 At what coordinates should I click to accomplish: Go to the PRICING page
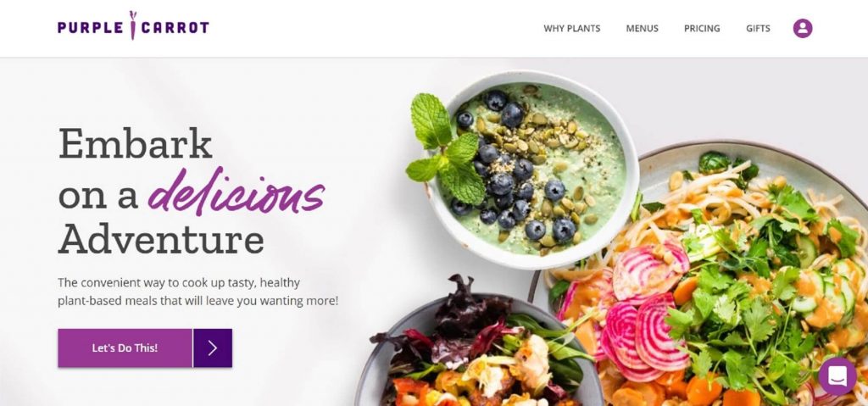coord(702,28)
